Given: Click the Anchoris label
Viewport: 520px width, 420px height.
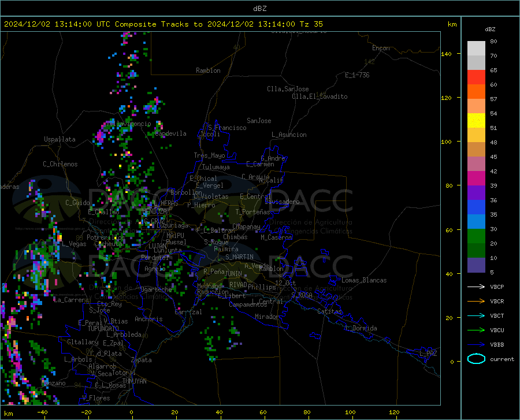Looking at the screenshot, I should click(148, 319).
